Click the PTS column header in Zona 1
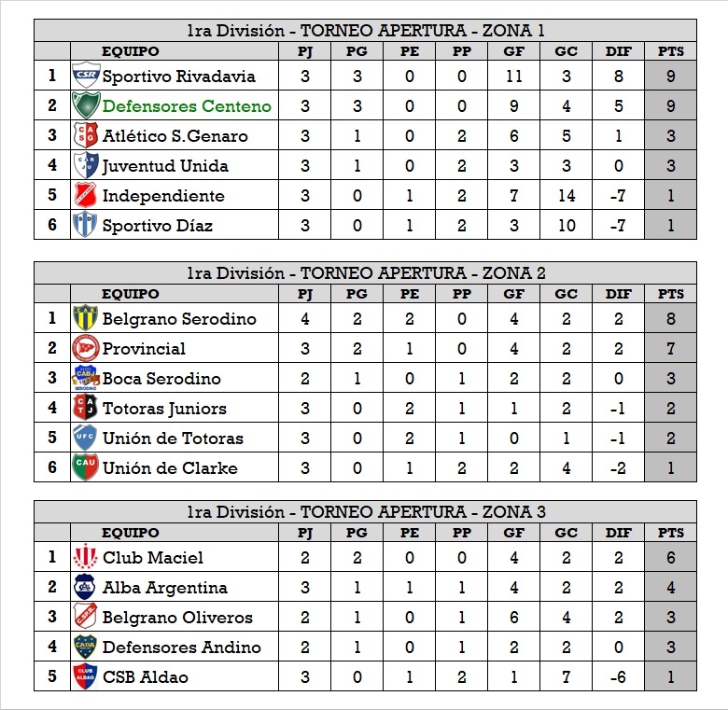The width and height of the screenshot is (728, 710). pos(670,51)
